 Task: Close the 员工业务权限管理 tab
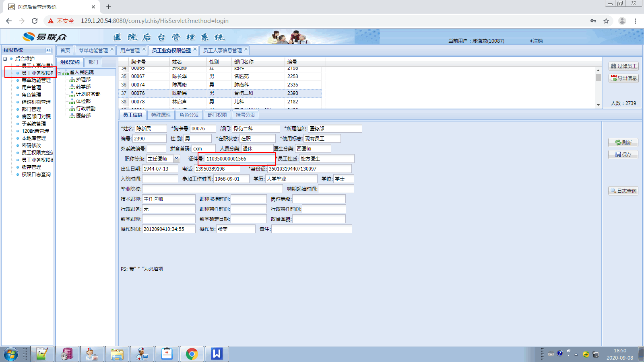195,49
